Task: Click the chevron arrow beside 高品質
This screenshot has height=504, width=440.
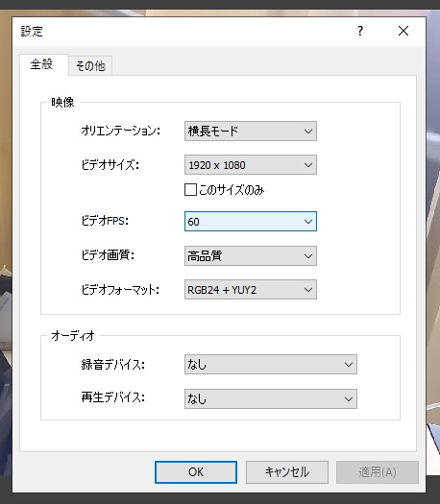Action: 308,256
